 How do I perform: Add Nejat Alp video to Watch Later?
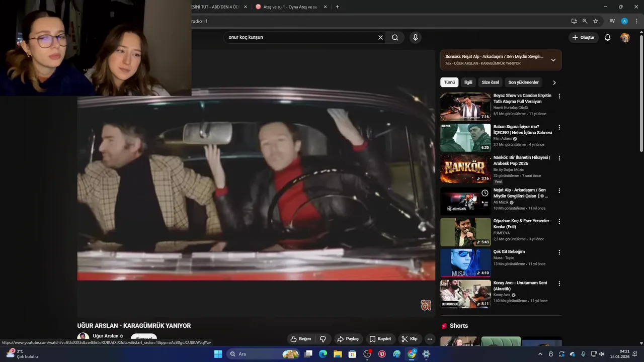(485, 193)
